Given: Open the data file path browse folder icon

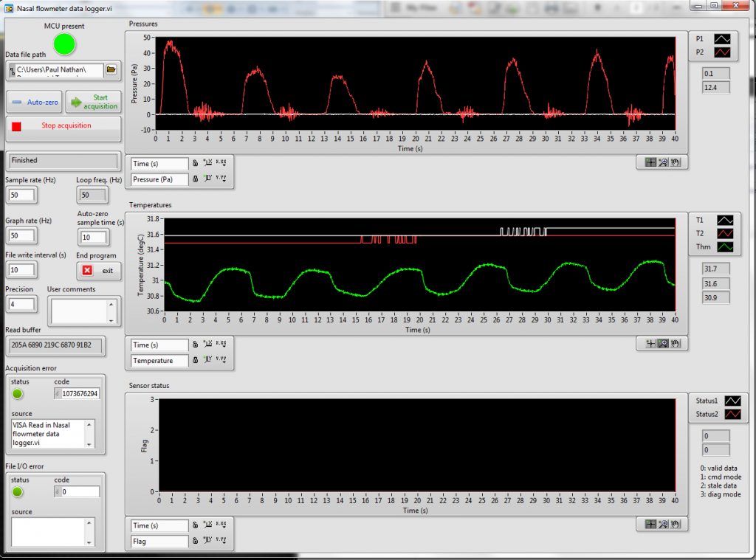Looking at the screenshot, I should (111, 70).
